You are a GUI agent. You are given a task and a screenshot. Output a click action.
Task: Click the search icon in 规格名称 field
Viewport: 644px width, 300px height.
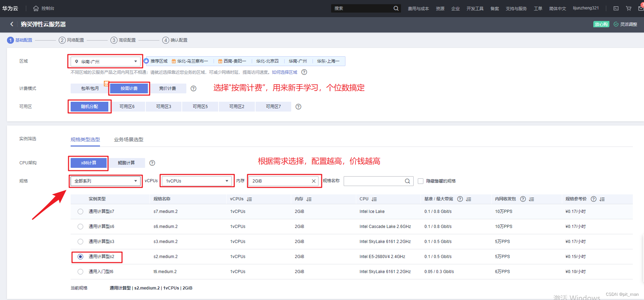coord(407,181)
